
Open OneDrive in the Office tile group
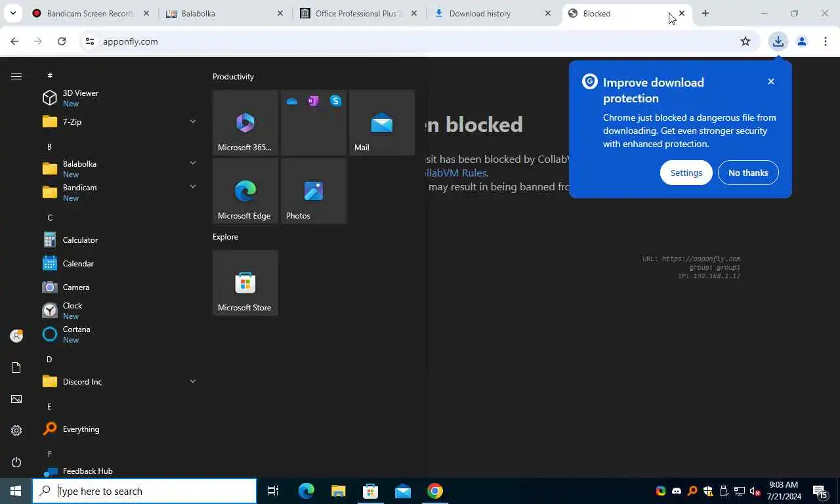tap(292, 101)
